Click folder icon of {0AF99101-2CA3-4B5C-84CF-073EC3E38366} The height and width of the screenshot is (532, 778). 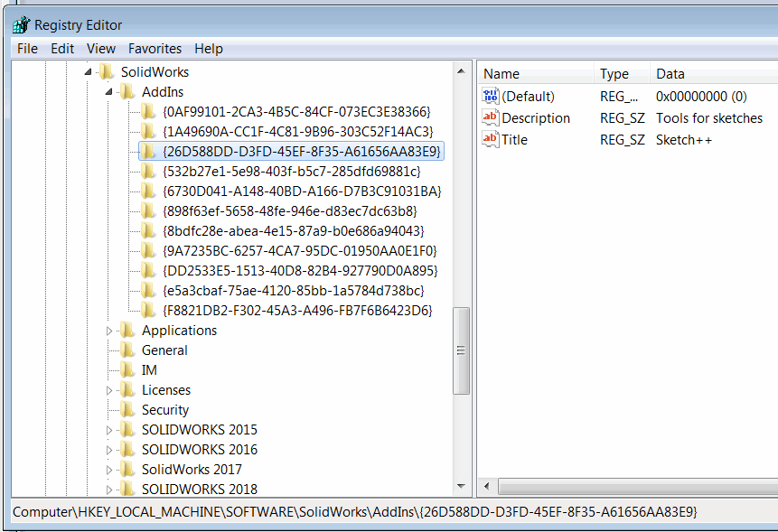click(x=148, y=112)
